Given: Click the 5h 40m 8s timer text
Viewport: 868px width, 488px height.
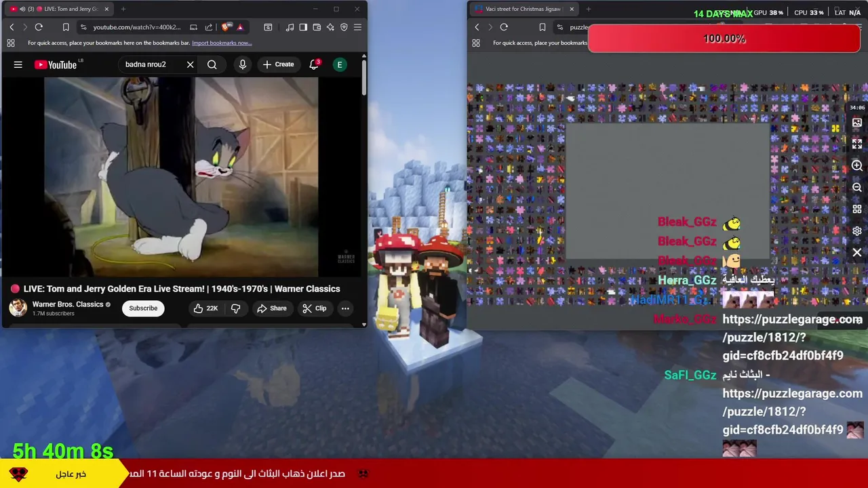Looking at the screenshot, I should coord(63,451).
